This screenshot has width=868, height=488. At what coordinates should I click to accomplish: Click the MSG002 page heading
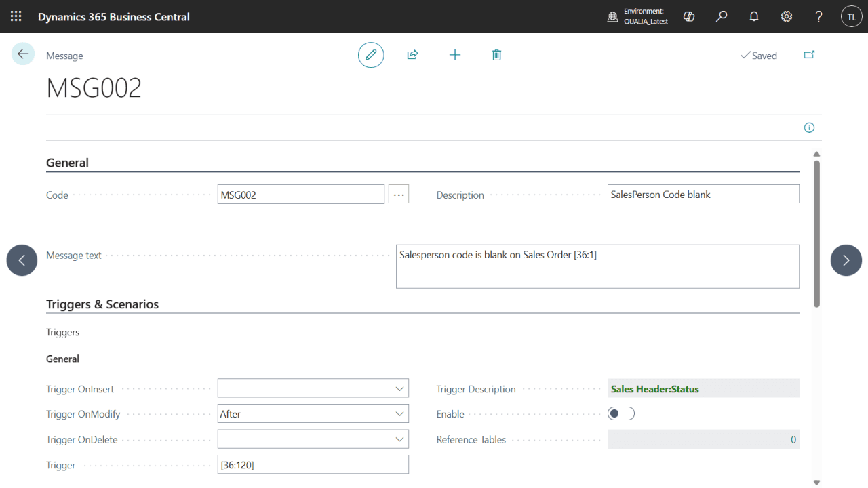coord(94,88)
